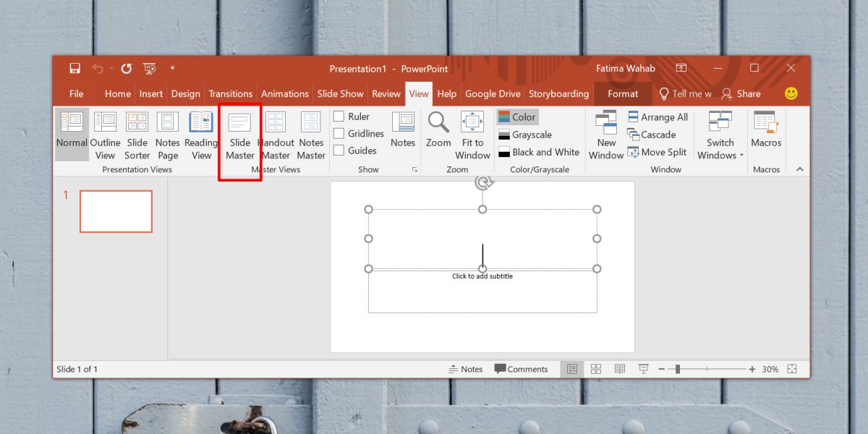Open the Move Split dropdown

(657, 152)
